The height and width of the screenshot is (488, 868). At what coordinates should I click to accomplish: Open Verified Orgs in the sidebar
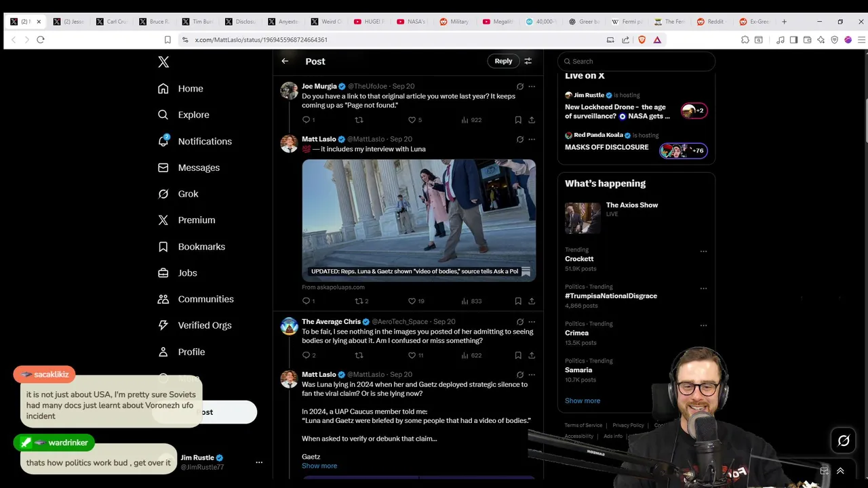pyautogui.click(x=195, y=325)
